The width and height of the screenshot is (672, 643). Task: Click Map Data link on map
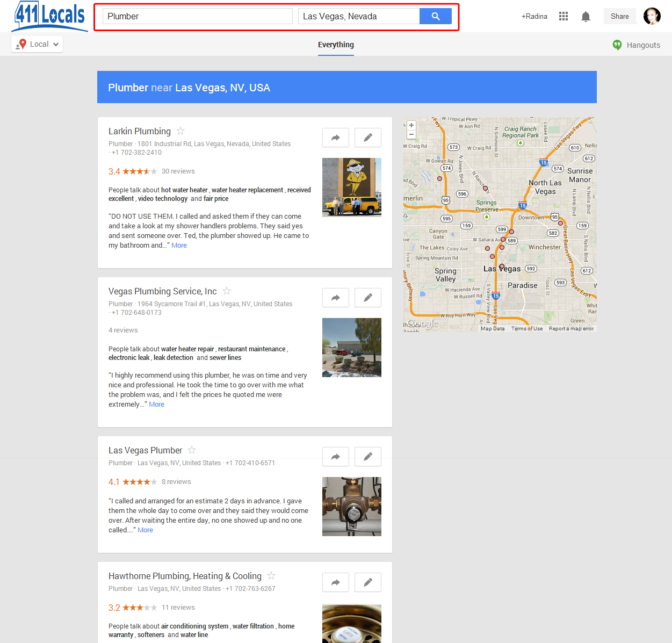(x=493, y=329)
